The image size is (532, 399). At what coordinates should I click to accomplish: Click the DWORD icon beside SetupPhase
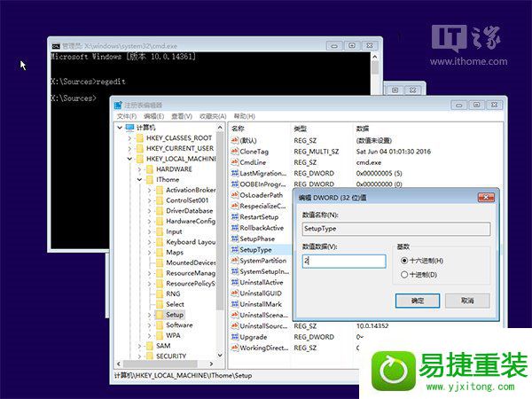point(234,239)
